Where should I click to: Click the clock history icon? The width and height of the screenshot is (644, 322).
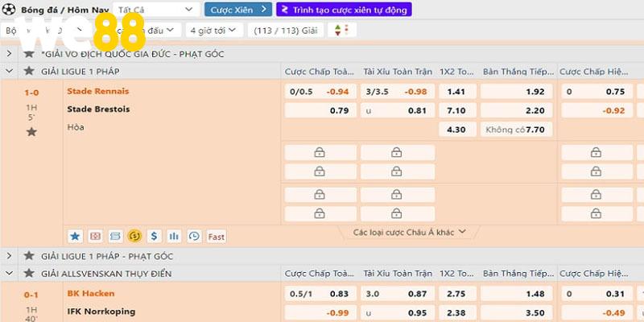[x=194, y=236]
